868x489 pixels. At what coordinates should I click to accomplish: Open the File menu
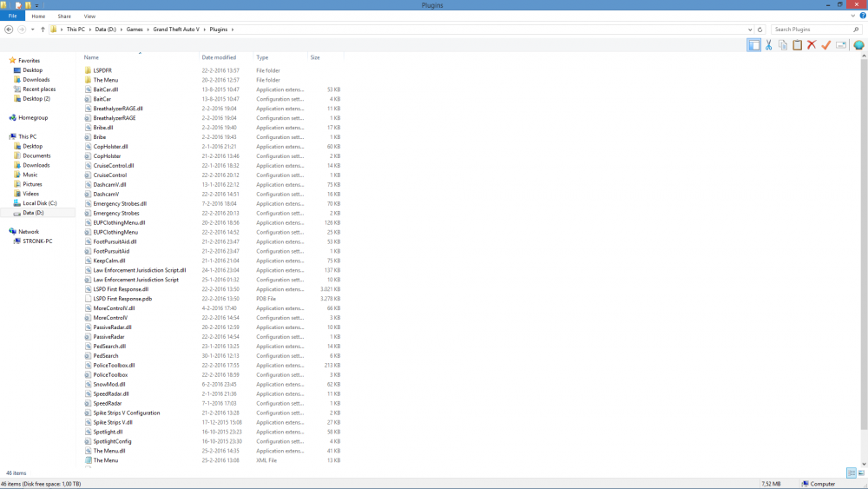(12, 16)
